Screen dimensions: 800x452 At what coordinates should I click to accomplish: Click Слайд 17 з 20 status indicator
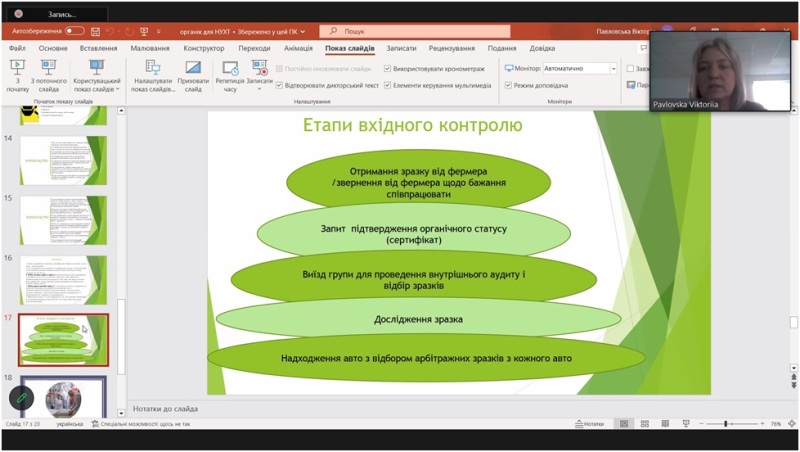23,424
